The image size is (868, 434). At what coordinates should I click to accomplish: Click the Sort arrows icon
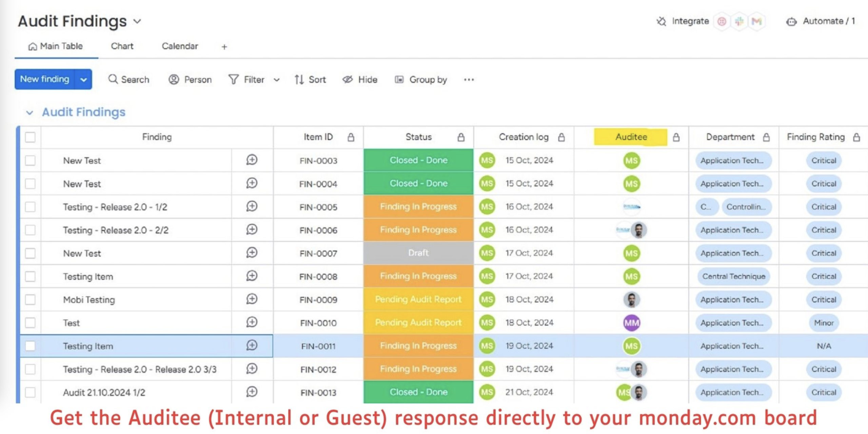tap(299, 79)
